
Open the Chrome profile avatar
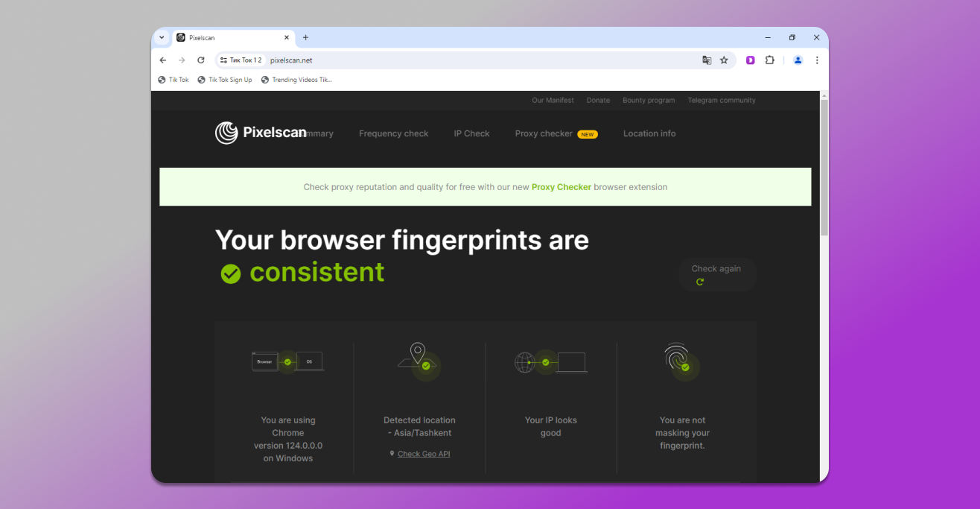(798, 60)
